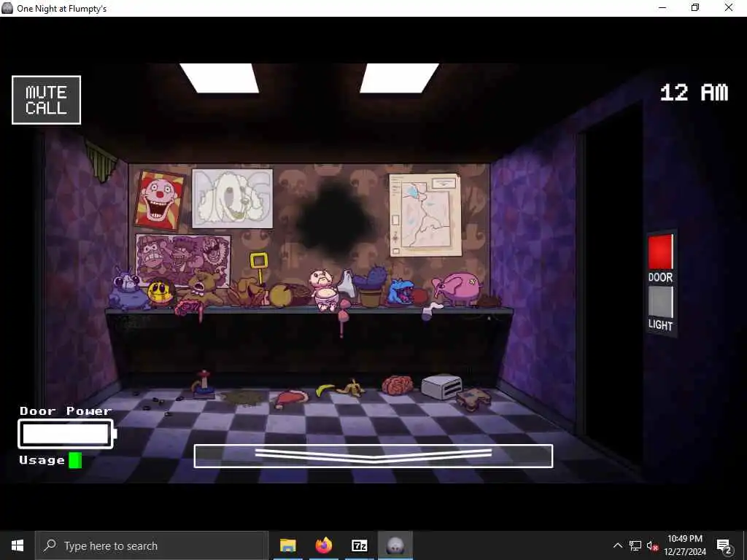Open the notification center icon

point(724,546)
